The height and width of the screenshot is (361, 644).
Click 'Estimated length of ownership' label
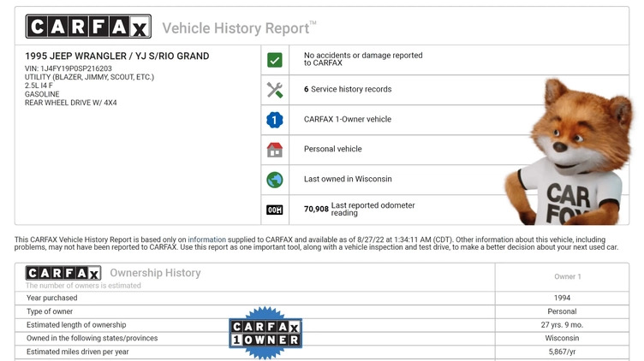point(76,325)
